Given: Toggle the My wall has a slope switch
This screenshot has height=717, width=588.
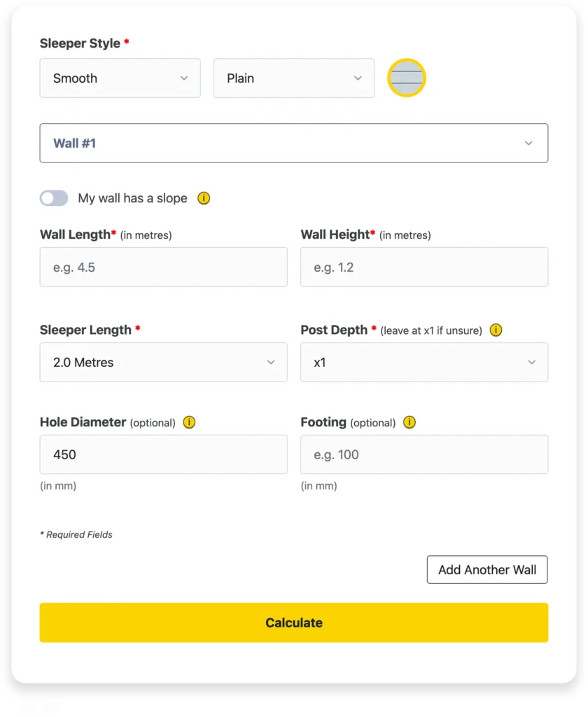Looking at the screenshot, I should pyautogui.click(x=54, y=198).
